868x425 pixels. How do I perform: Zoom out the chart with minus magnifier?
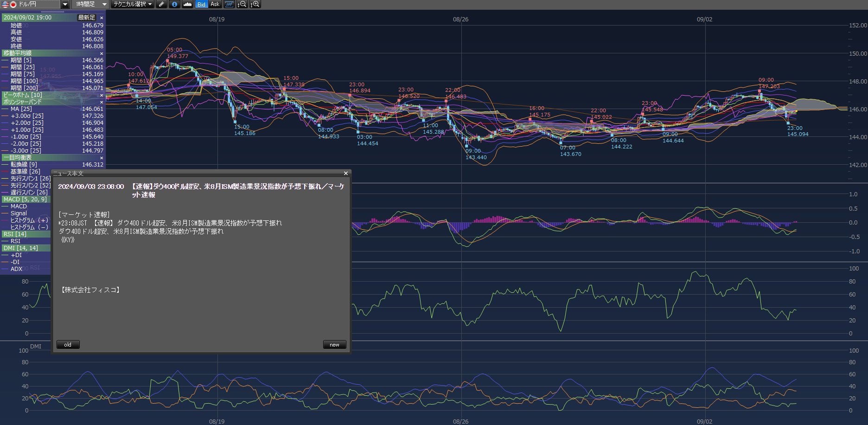click(x=242, y=4)
